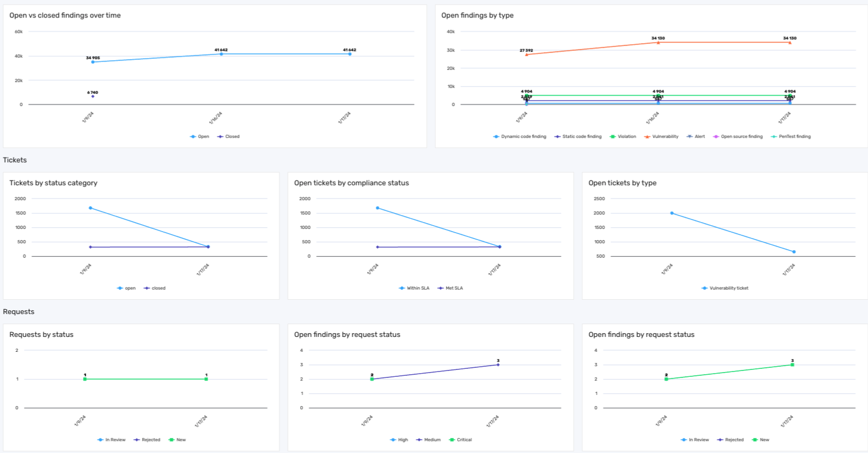The height and width of the screenshot is (453, 868).
Task: Click the Open vs closed findings over time title
Action: 65,15
